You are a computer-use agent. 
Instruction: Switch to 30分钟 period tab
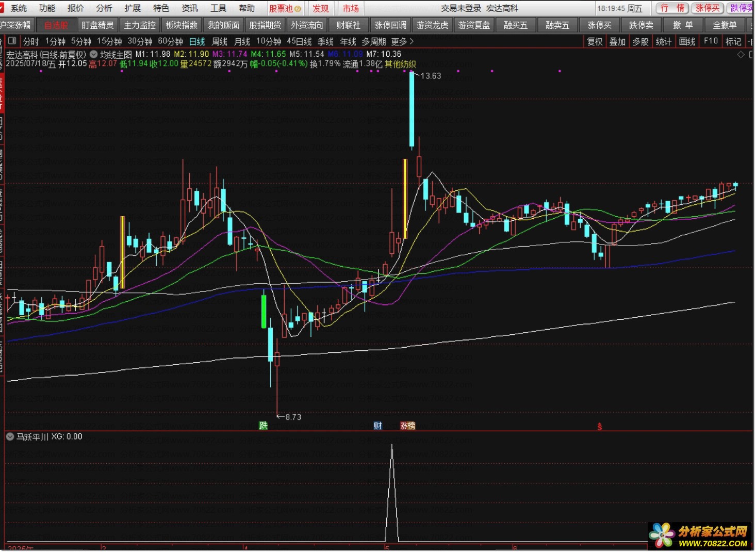pyautogui.click(x=140, y=41)
